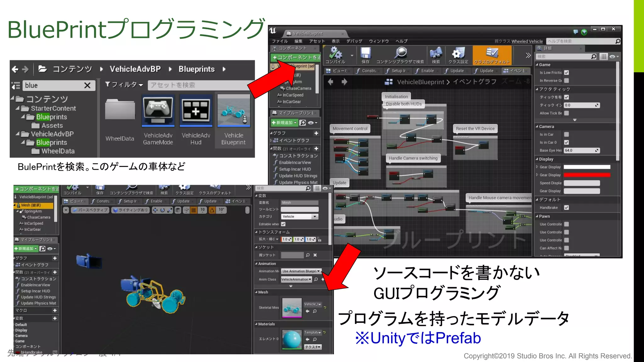Toggle Is Low Friction checkbox

[566, 73]
